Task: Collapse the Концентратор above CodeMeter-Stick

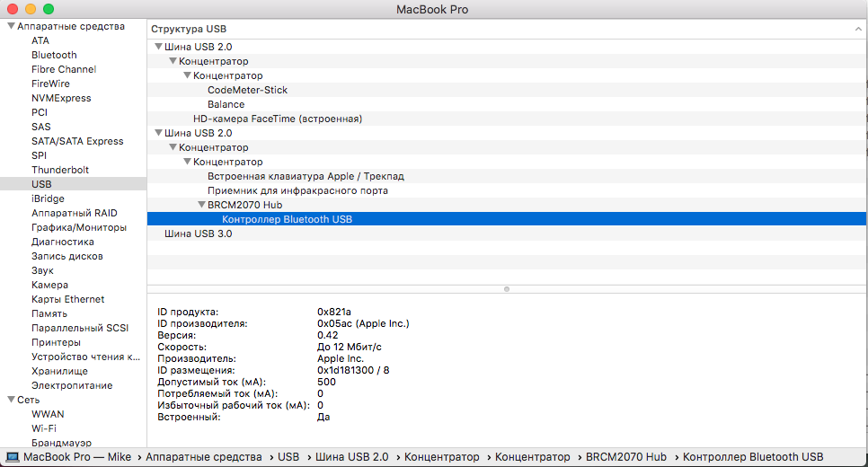Action: [187, 75]
